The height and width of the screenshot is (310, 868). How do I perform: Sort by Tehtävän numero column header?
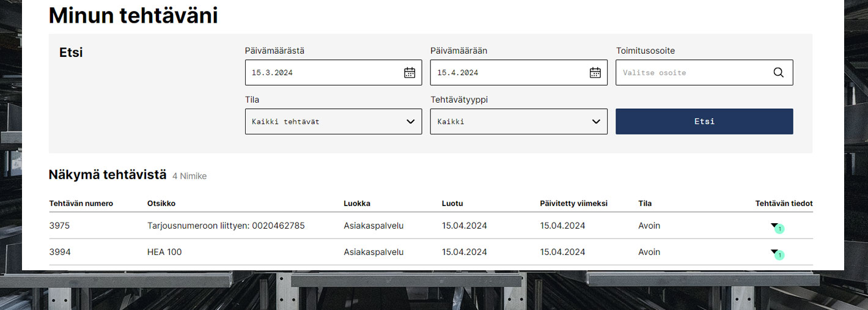[81, 204]
